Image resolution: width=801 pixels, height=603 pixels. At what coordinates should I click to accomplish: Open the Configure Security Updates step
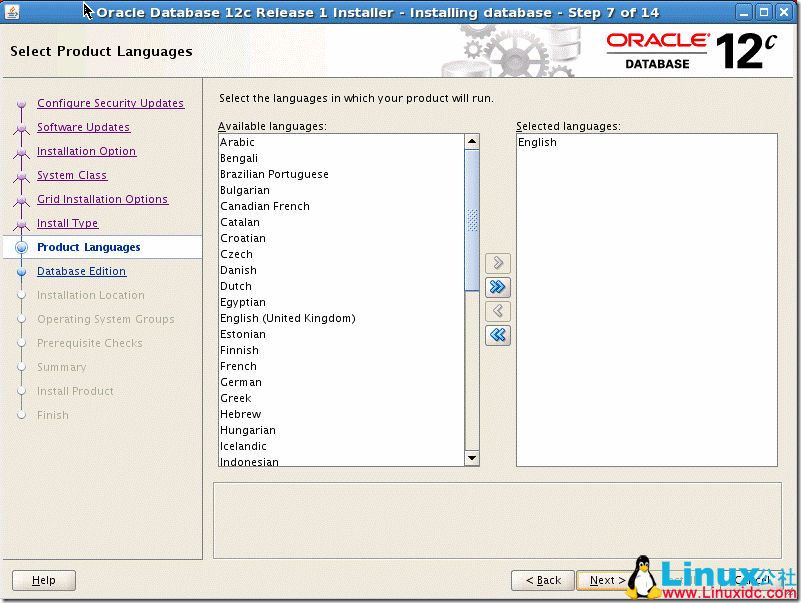click(x=110, y=103)
